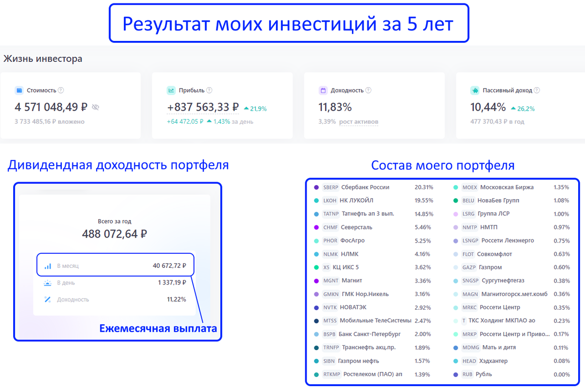Click the LKOH ticker badge
Screen dimensions: 585x392
[x=330, y=200]
